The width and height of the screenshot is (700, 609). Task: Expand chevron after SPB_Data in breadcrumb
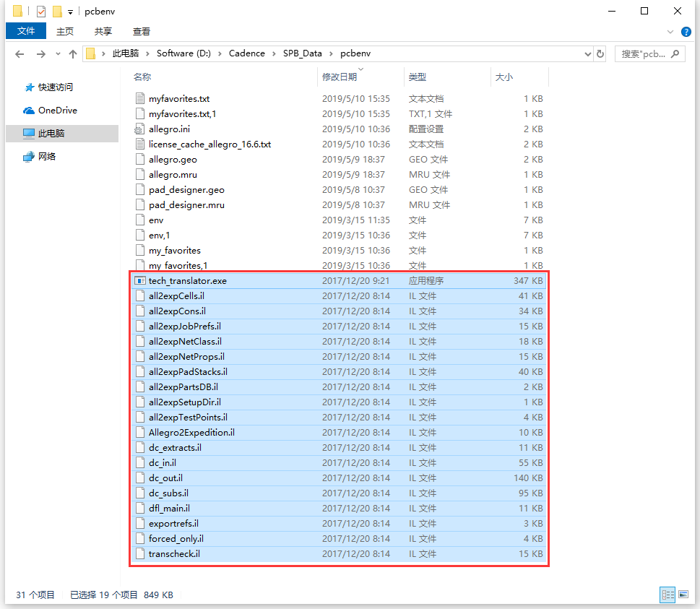coord(331,54)
